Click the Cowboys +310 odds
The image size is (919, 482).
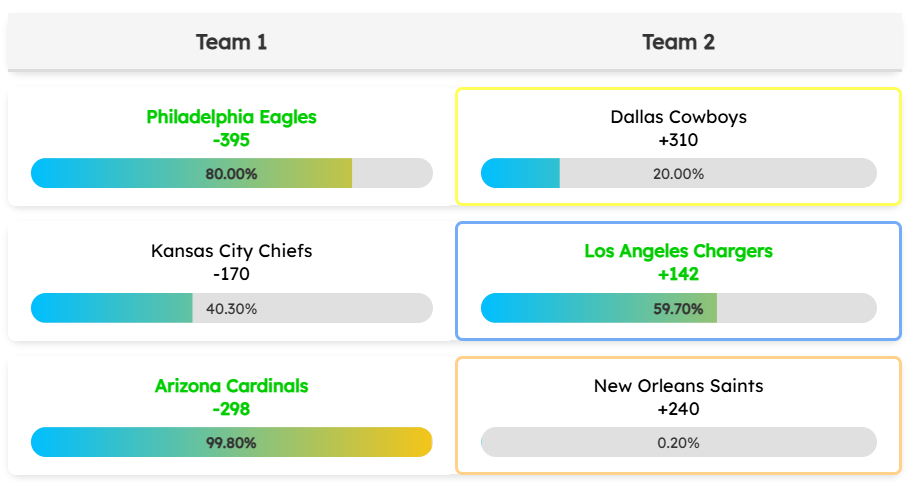click(x=678, y=140)
